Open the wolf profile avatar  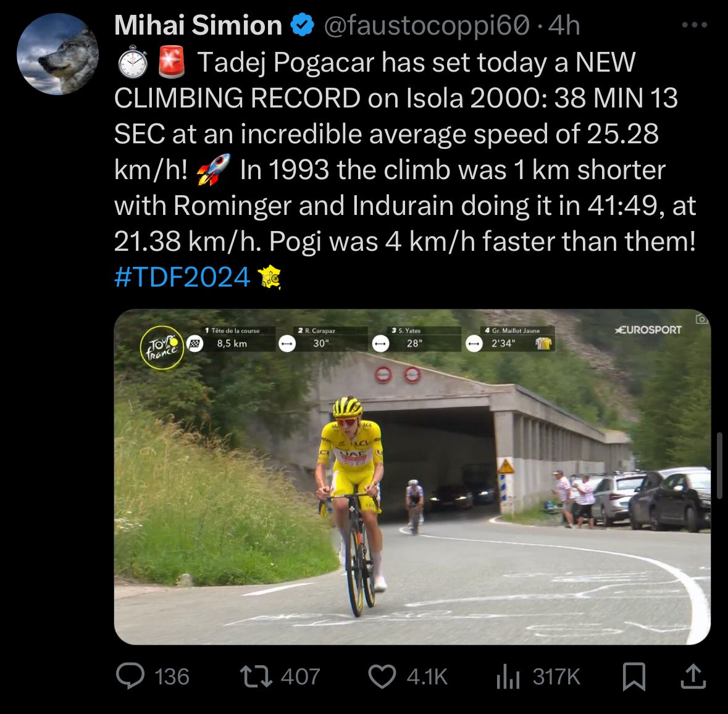[57, 54]
